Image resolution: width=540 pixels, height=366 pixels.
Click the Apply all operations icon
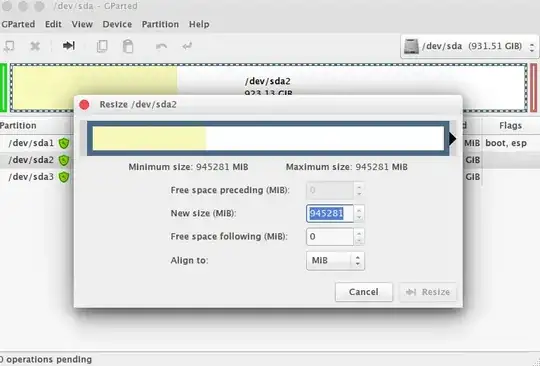coord(187,46)
